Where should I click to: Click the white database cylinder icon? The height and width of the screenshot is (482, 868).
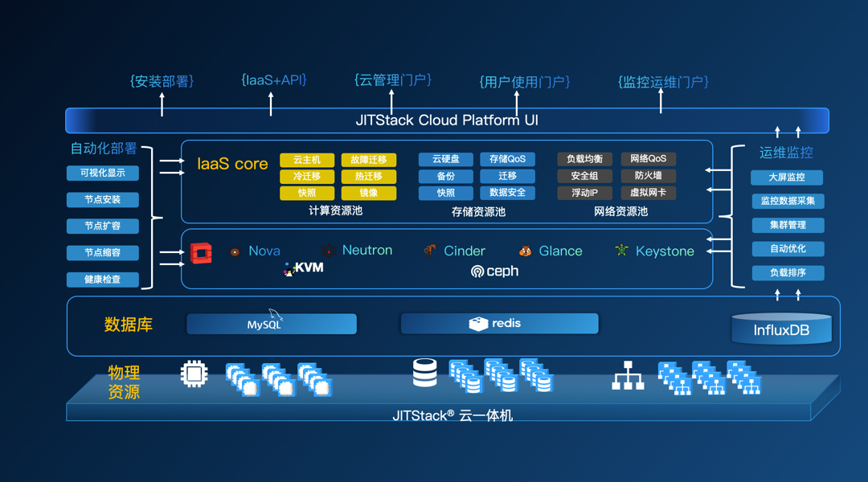click(424, 373)
